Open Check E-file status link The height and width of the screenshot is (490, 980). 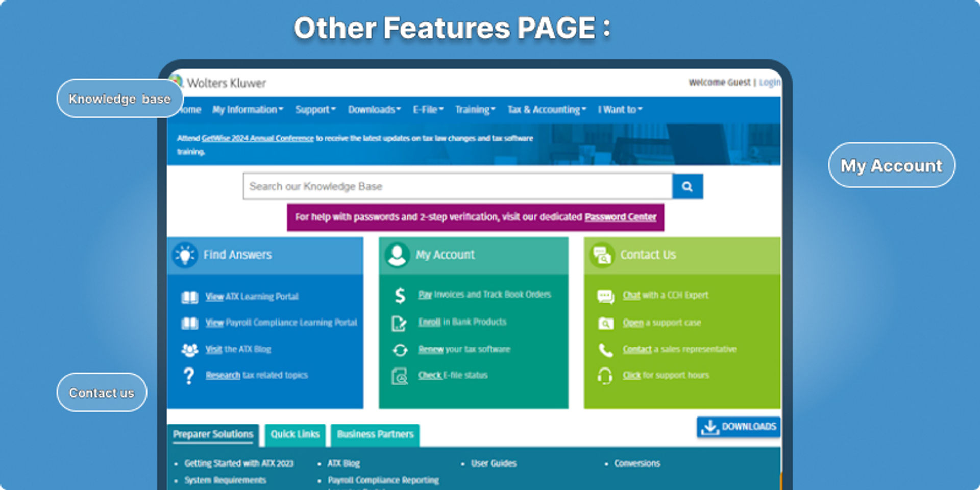[453, 376]
